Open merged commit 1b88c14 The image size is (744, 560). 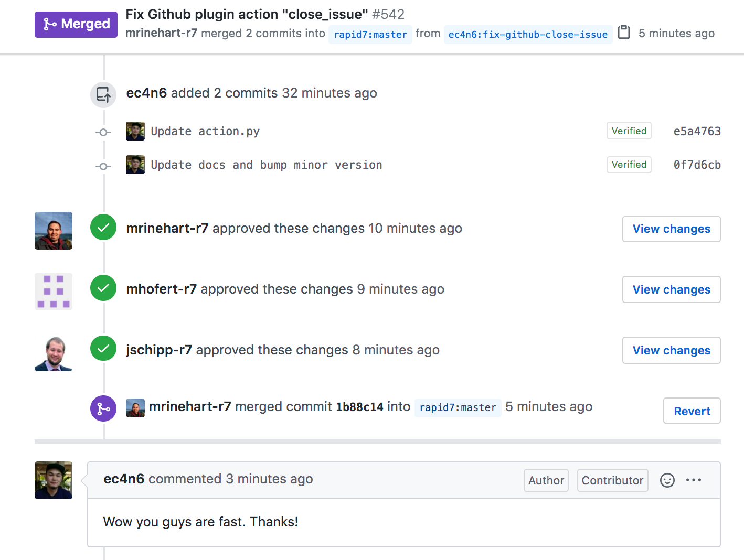[359, 407]
